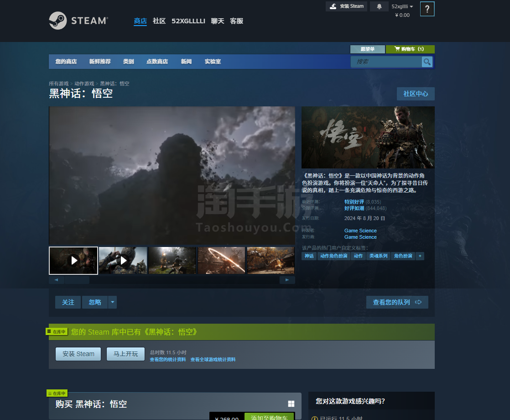
Task: Go to 所有游戏 breadcrumb
Action: [58, 84]
